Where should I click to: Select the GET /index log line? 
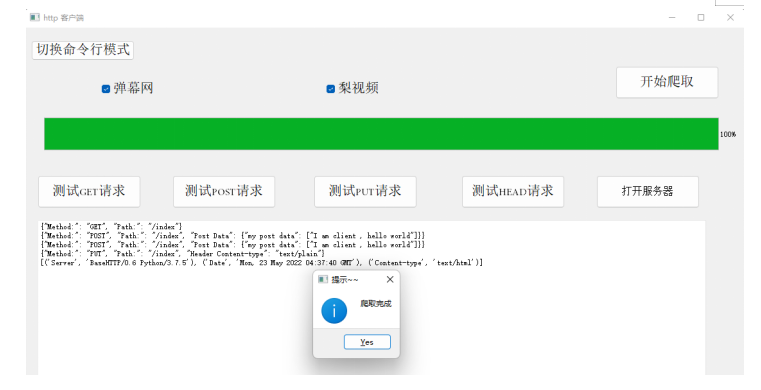[112, 227]
